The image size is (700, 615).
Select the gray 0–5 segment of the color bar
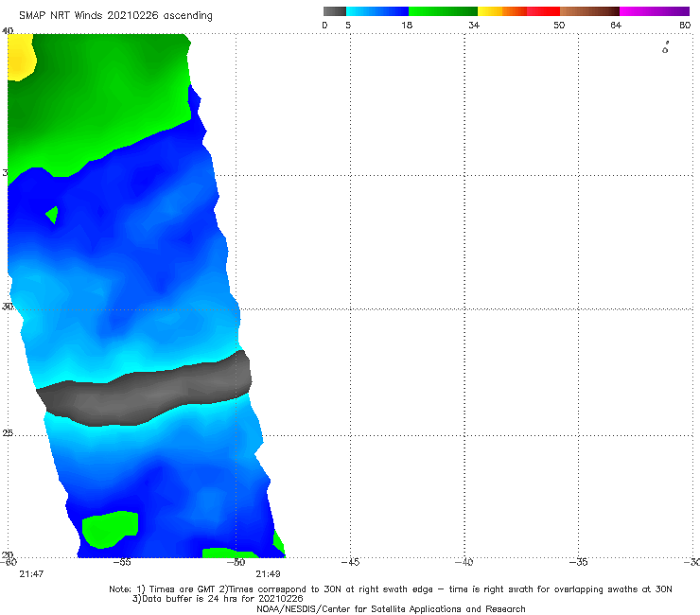coord(335,11)
